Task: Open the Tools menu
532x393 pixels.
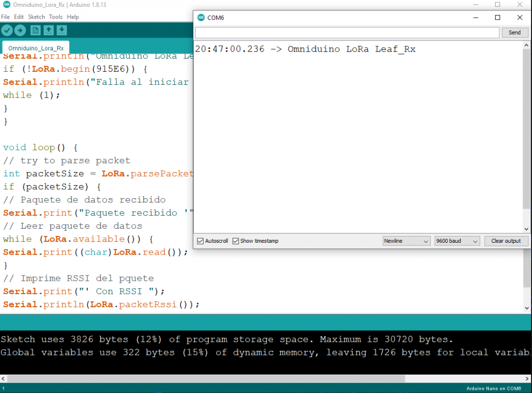Action: tap(56, 17)
